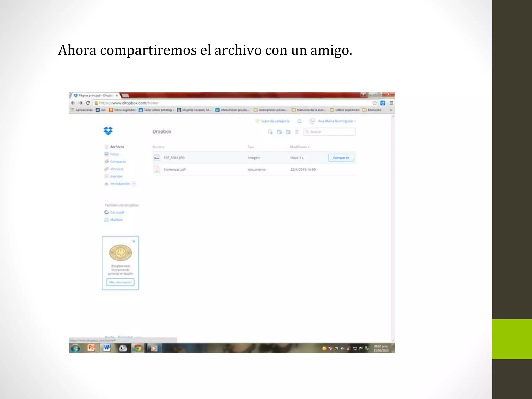Screen dimensions: 532x399
Task: Click the Compartir button for 107_5561.JPG
Action: tap(341, 158)
